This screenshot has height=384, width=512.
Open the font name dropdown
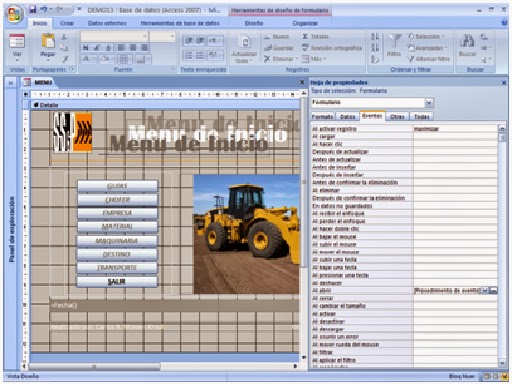(144, 36)
